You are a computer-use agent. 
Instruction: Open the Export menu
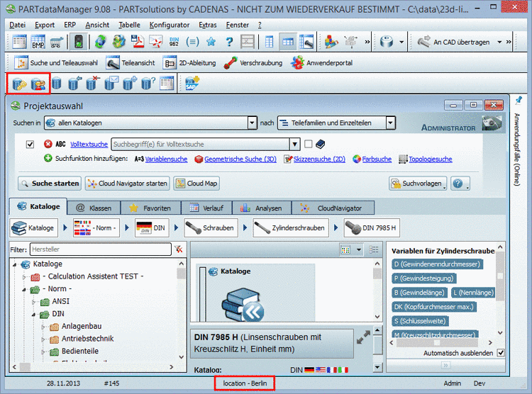click(x=45, y=25)
